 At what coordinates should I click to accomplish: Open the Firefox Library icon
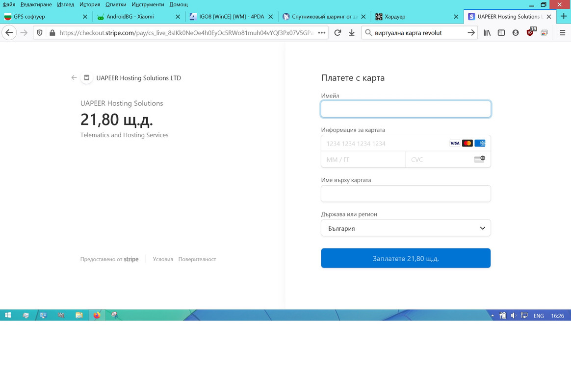pos(487,33)
